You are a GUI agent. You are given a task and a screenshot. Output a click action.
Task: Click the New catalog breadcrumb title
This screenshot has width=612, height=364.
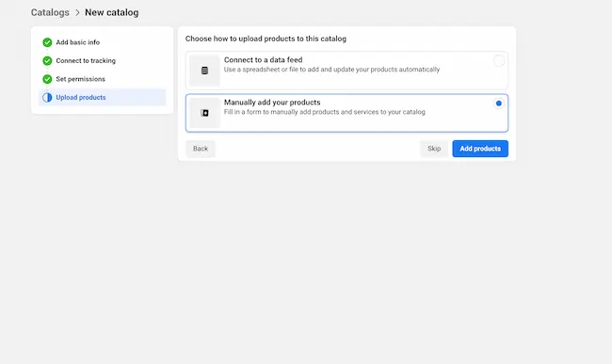112,12
